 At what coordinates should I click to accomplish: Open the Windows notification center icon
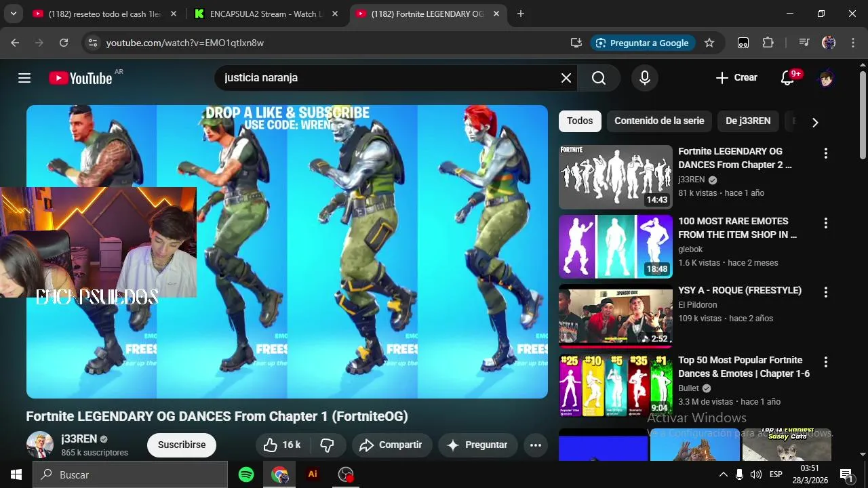click(x=846, y=474)
